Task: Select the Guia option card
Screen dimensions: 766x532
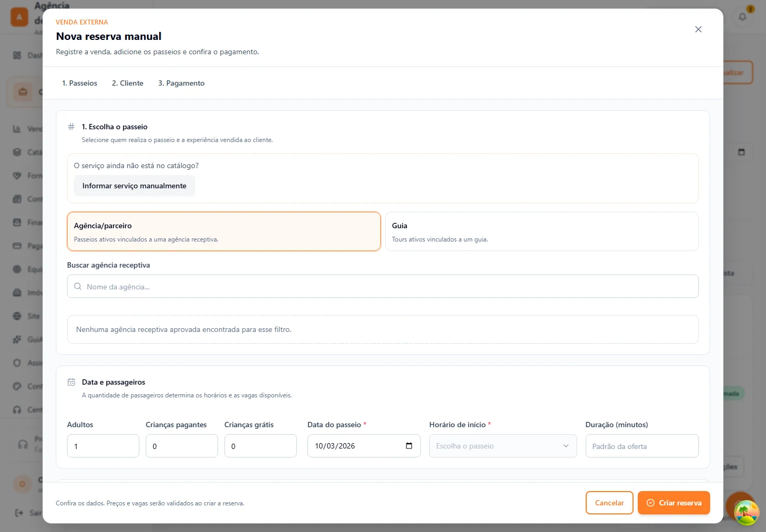Action: (x=542, y=231)
